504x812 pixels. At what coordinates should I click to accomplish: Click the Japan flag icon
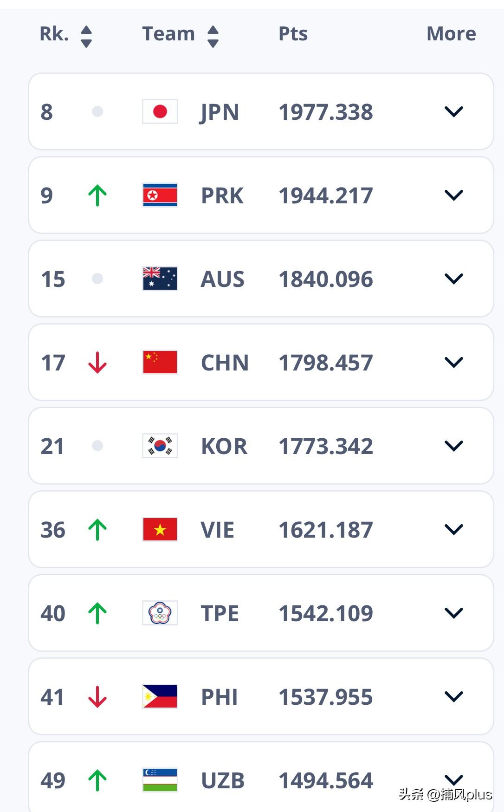click(160, 111)
